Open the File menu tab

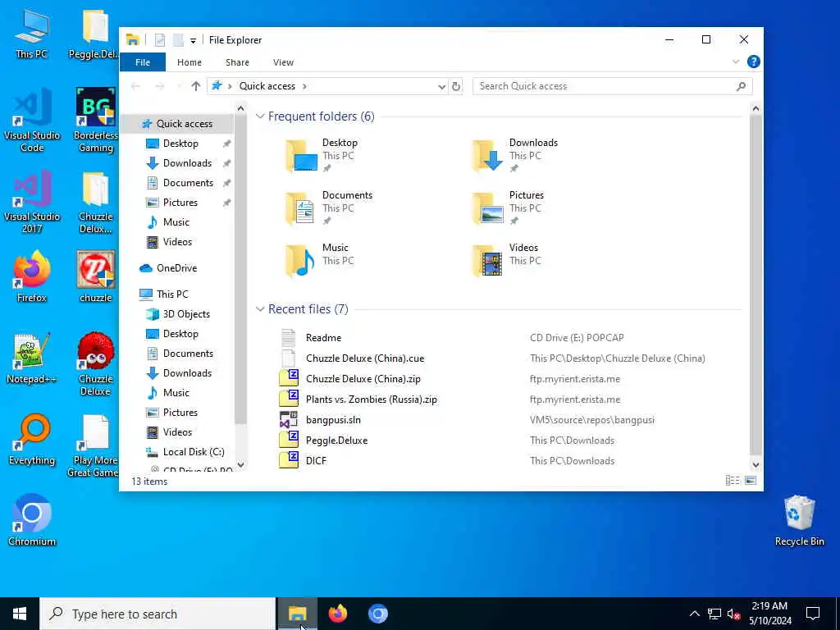pyautogui.click(x=143, y=62)
